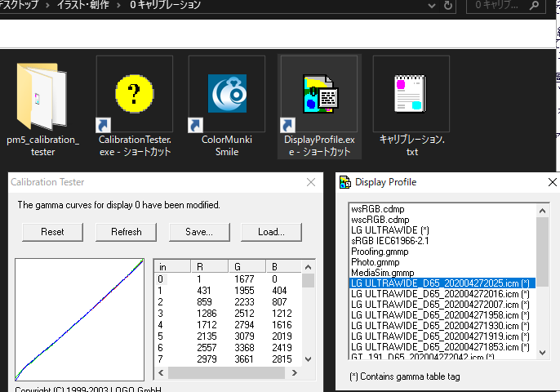Select LG ULTRAWIDE_D65_202004272007.icm profile
Screen dimensions: 560x392
442,305
